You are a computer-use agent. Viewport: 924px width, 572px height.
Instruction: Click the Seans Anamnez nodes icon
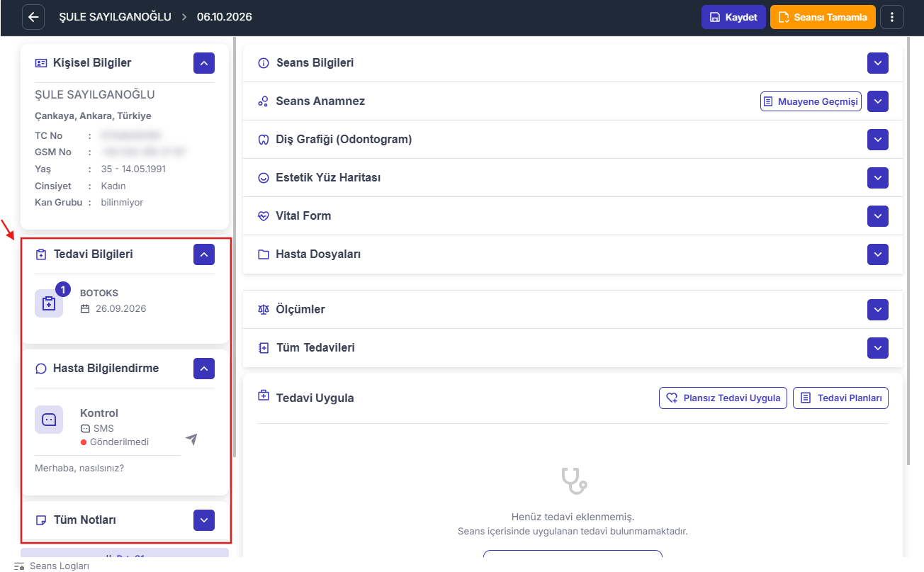(264, 101)
